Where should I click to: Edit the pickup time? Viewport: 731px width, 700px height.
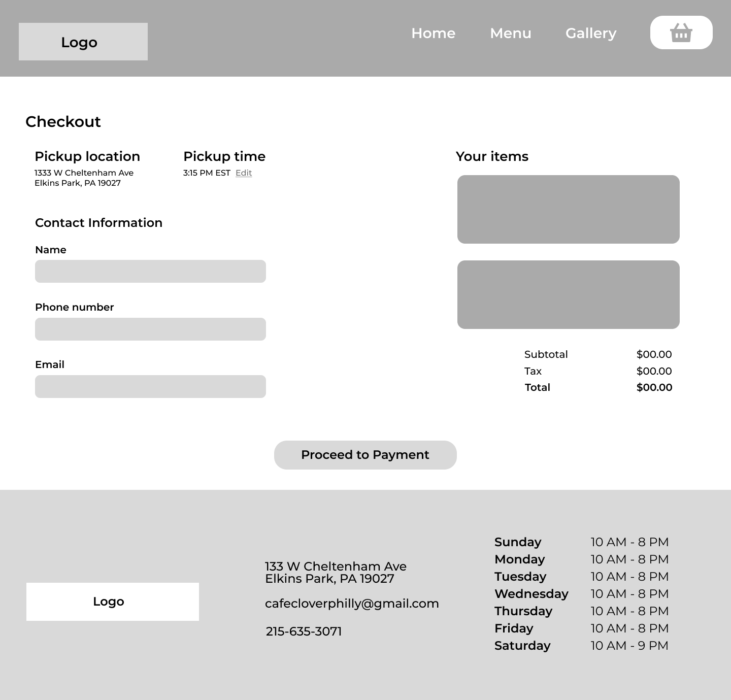pos(244,173)
